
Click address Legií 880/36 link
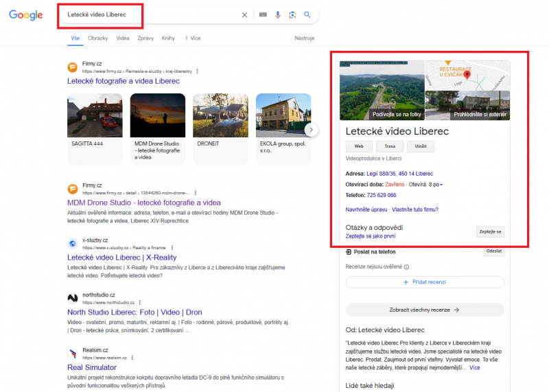399,174
